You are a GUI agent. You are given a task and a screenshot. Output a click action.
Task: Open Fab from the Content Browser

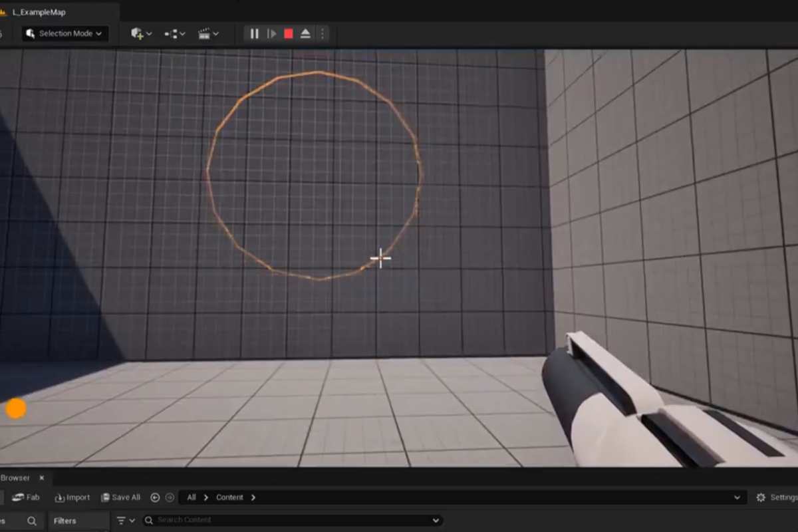27,497
